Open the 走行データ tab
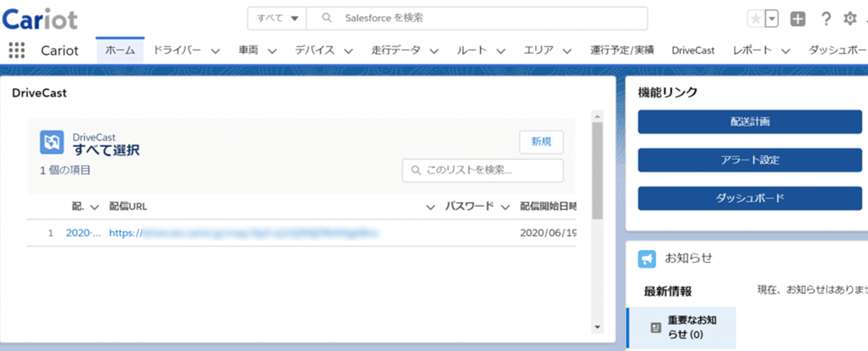Image resolution: width=868 pixels, height=351 pixels. [x=396, y=51]
